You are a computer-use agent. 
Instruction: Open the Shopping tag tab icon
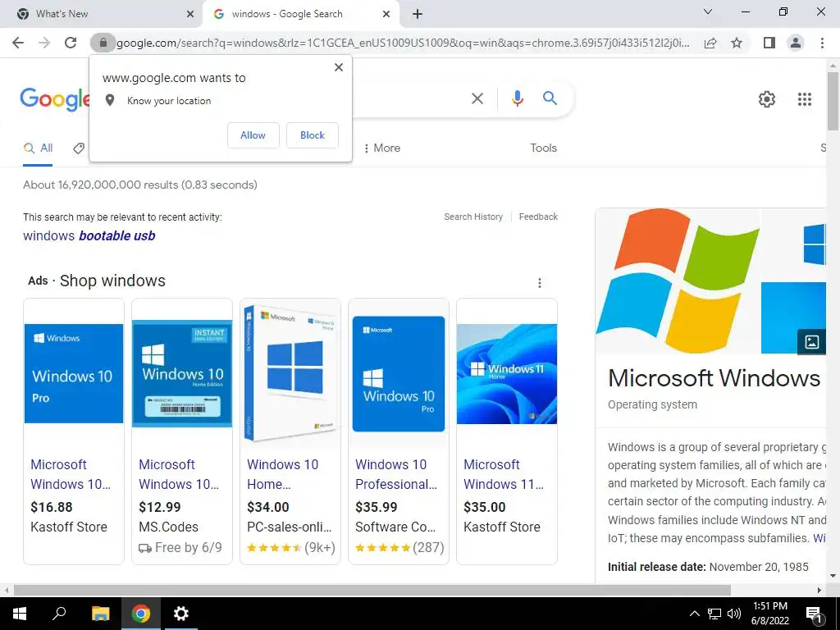(79, 148)
